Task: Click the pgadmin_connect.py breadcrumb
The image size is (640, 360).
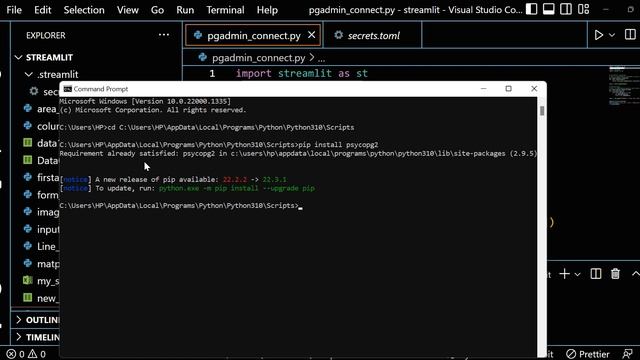Action: point(258,58)
